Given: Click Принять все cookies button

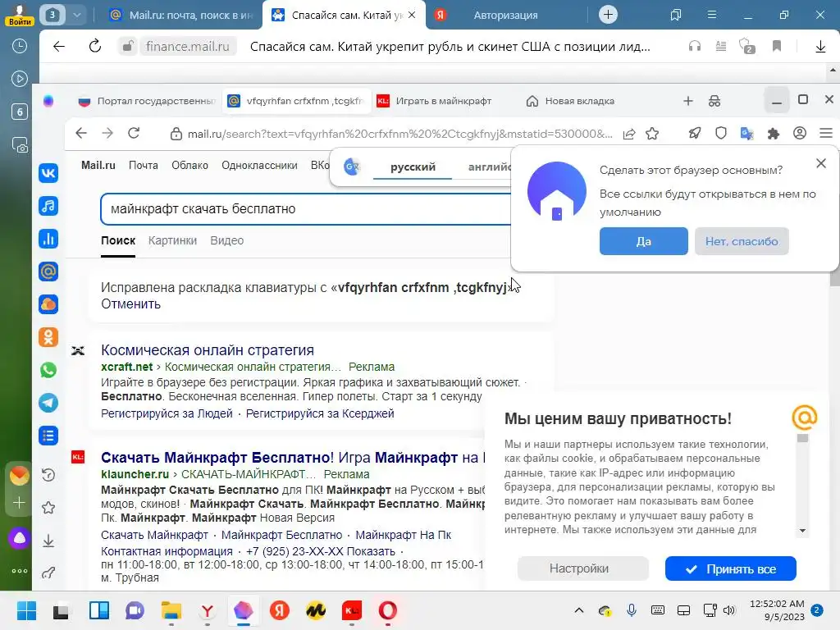Looking at the screenshot, I should [731, 569].
